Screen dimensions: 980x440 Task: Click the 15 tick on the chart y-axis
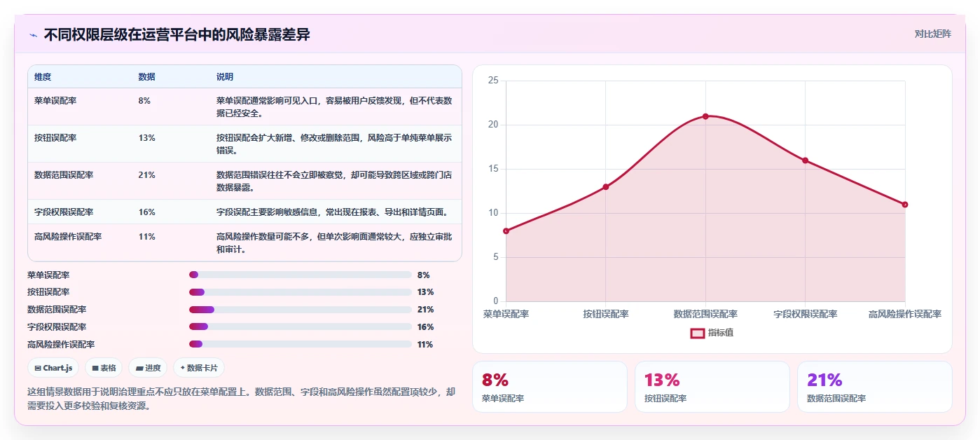point(493,169)
